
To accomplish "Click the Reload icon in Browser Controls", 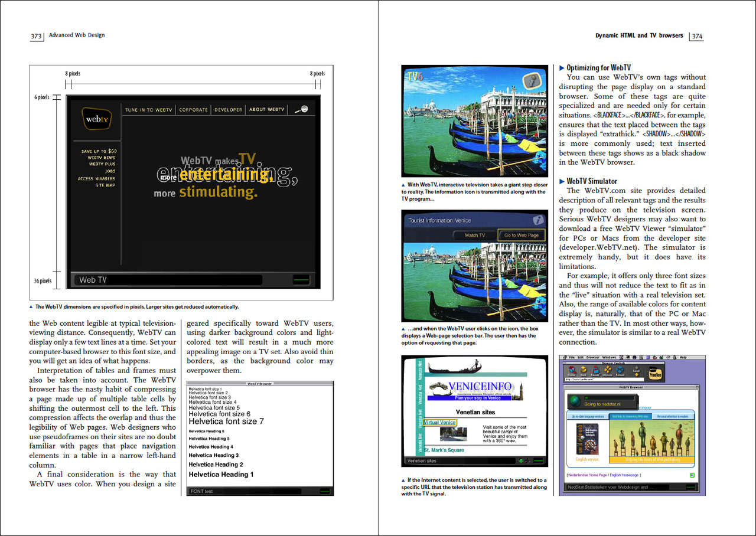I will pos(620,371).
